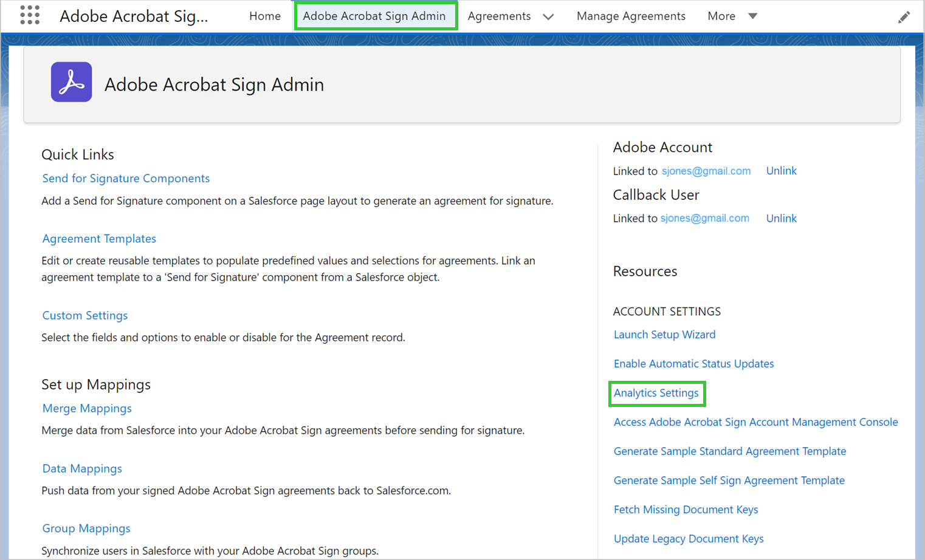Image resolution: width=925 pixels, height=560 pixels.
Task: Switch to the Home tab
Action: pos(265,16)
